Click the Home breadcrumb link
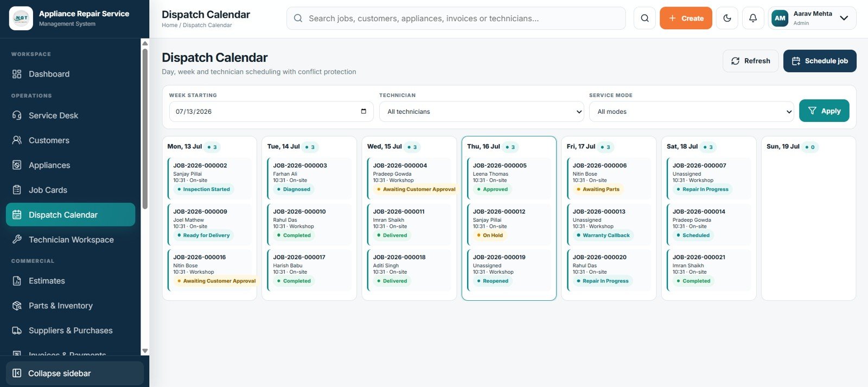 tap(169, 25)
